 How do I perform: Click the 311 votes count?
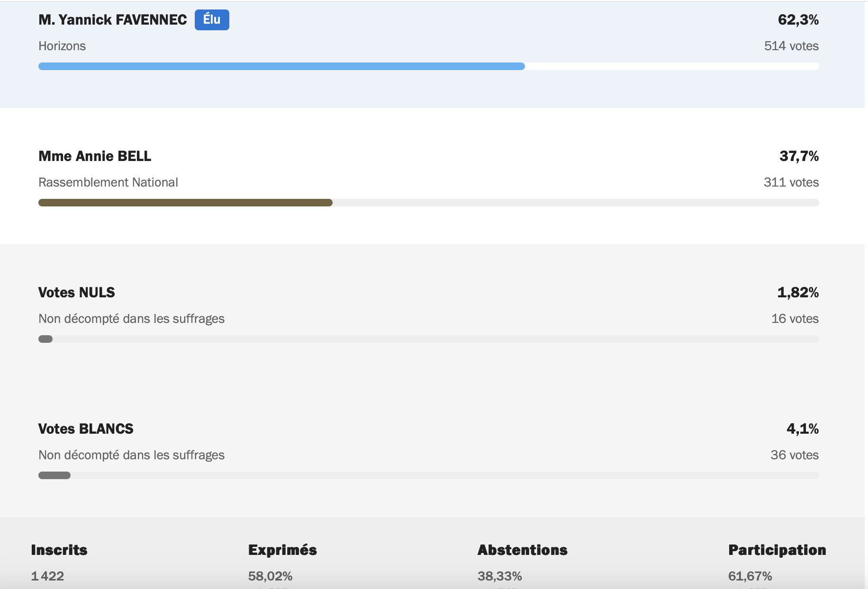(x=791, y=182)
